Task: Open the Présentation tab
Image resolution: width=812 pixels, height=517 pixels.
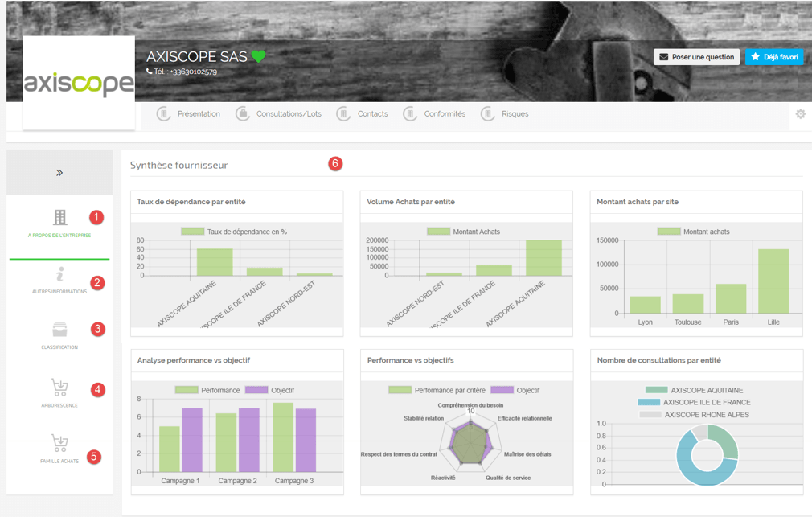Action: pos(189,114)
